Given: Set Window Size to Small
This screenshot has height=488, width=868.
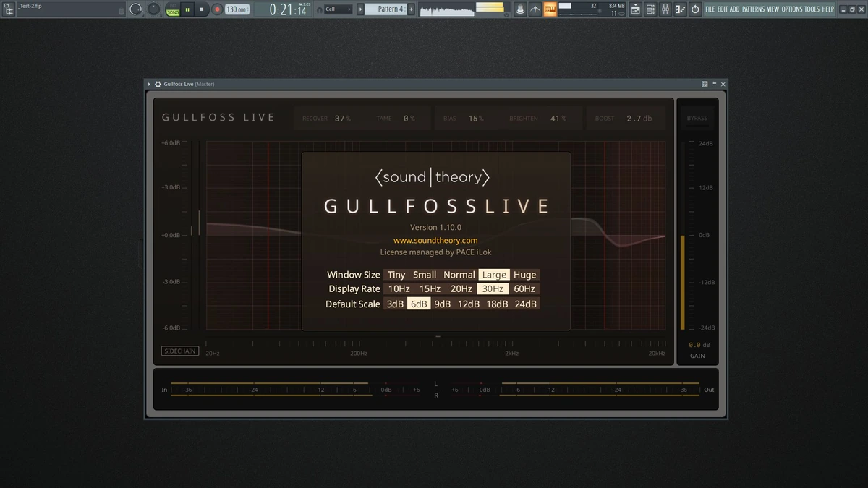Looking at the screenshot, I should [425, 275].
